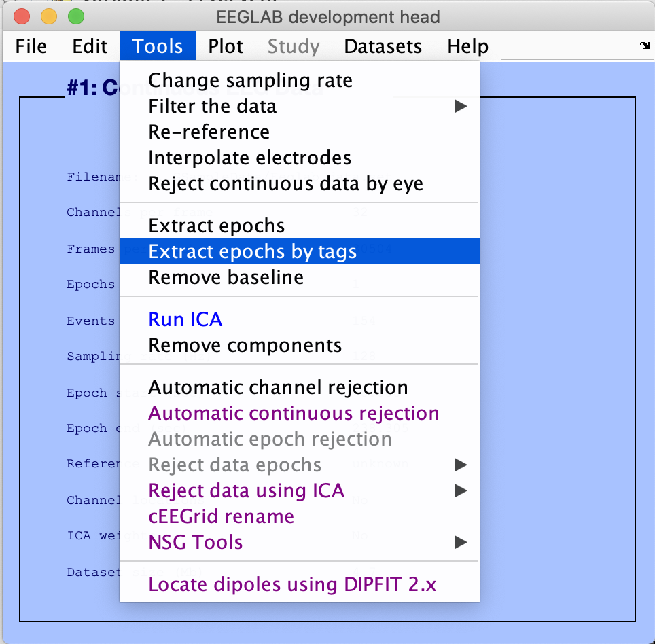Open the Datasets menu
This screenshot has width=655, height=644.
[383, 46]
